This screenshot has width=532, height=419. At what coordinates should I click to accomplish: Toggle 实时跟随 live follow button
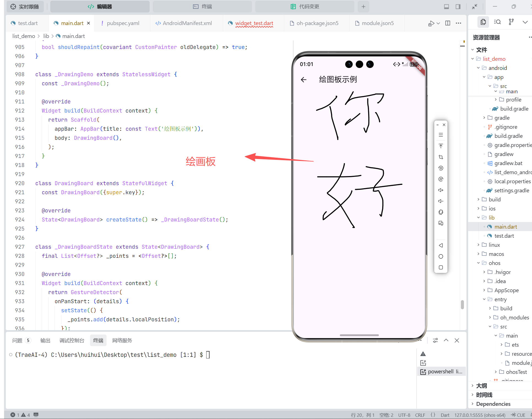(x=25, y=7)
